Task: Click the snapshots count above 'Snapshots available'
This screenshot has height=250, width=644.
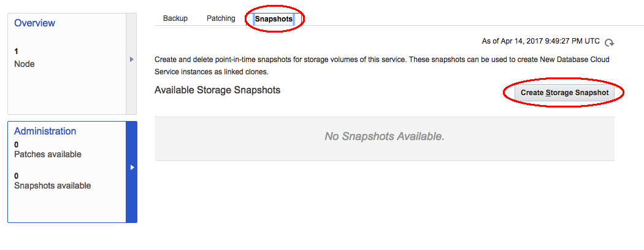Action: coord(17,176)
